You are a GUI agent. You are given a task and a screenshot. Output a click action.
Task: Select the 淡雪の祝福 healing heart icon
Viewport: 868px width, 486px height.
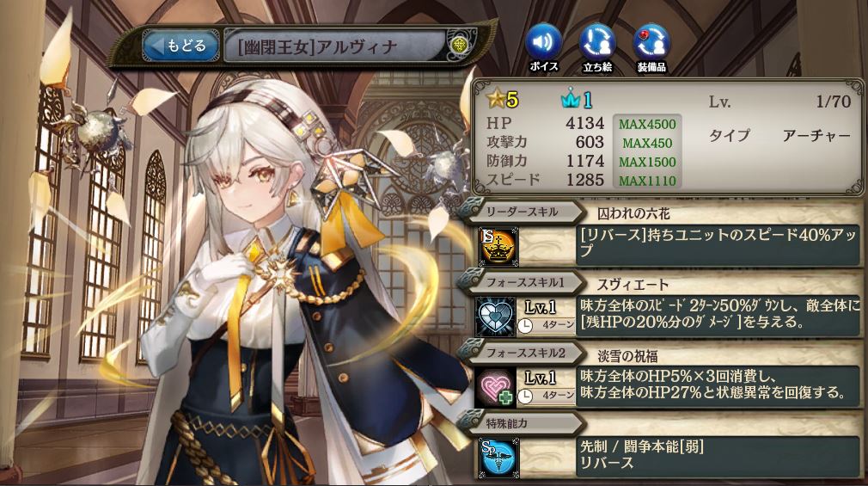click(498, 387)
